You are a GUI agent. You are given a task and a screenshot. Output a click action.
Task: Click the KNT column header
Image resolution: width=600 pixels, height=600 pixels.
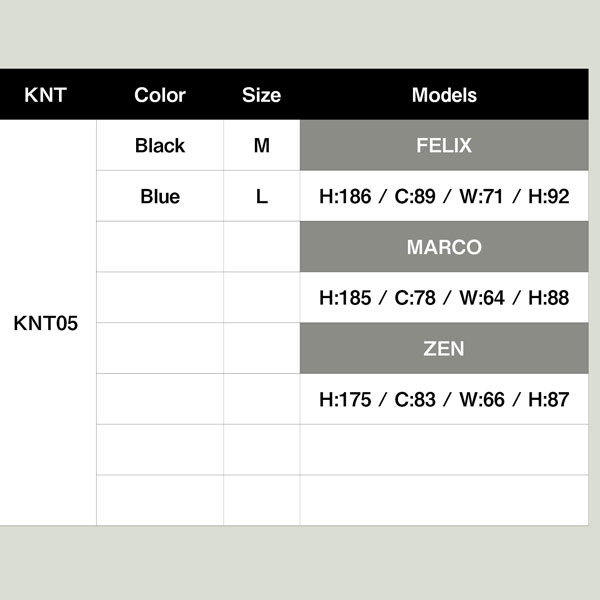coord(46,95)
